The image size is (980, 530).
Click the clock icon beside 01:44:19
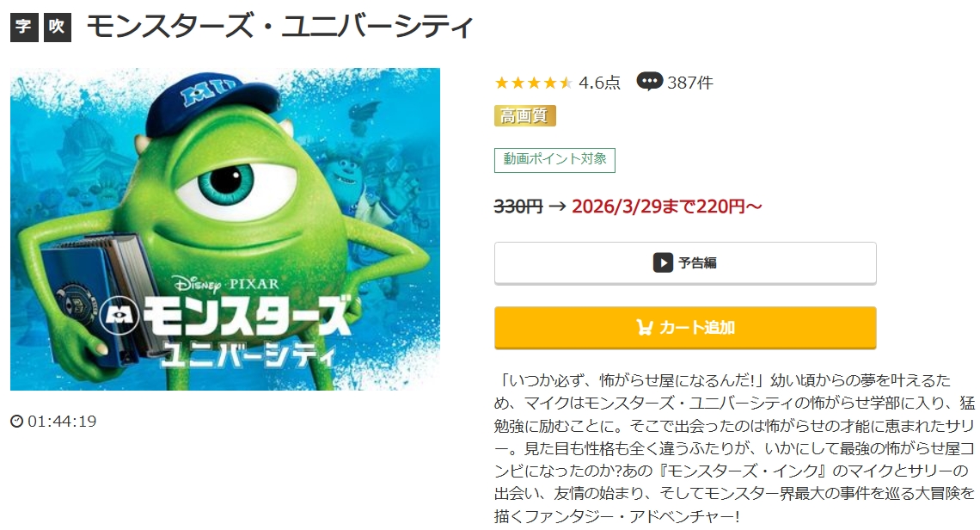[x=17, y=421]
